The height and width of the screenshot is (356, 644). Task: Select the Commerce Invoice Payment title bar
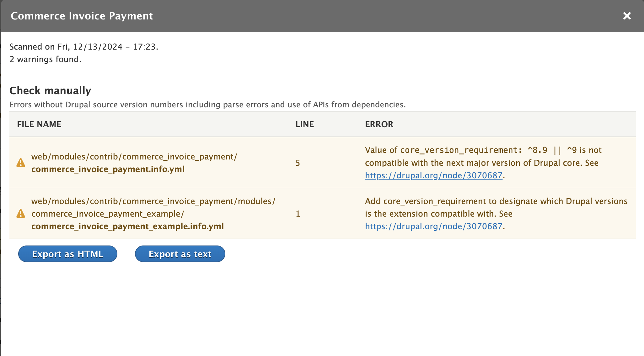tap(82, 16)
